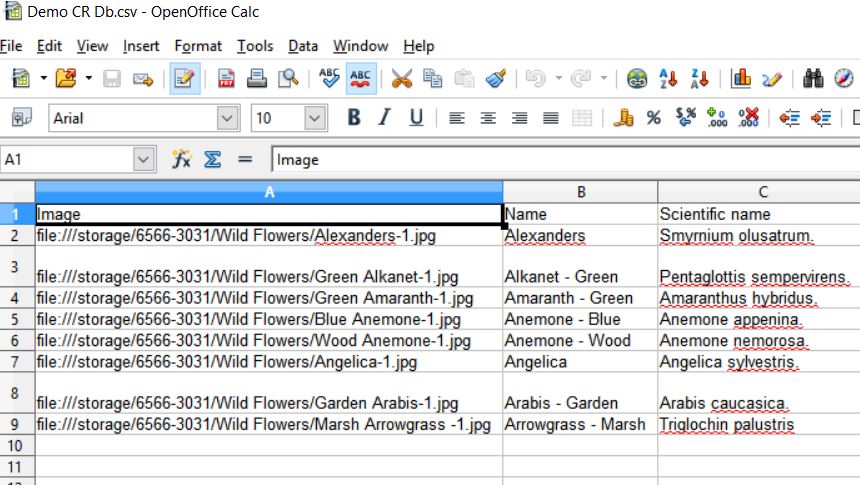Sort Descending Z-A icon
This screenshot has width=860, height=485.
click(x=700, y=78)
